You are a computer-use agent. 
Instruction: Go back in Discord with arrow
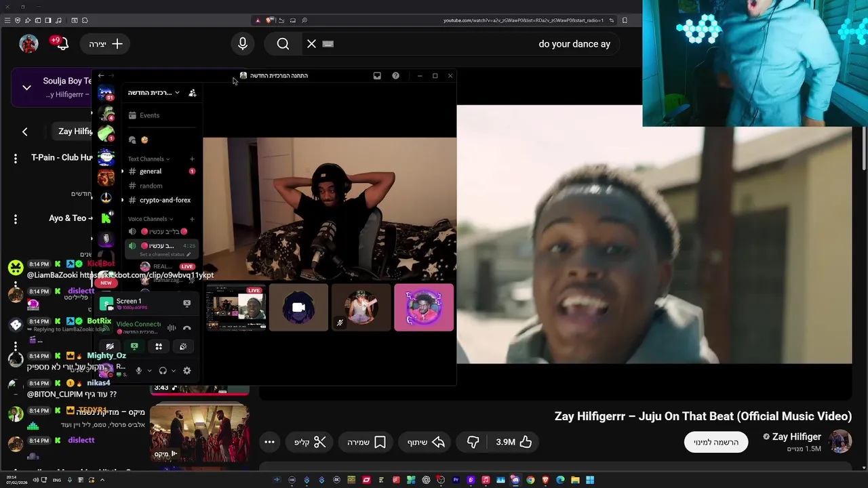[101, 76]
